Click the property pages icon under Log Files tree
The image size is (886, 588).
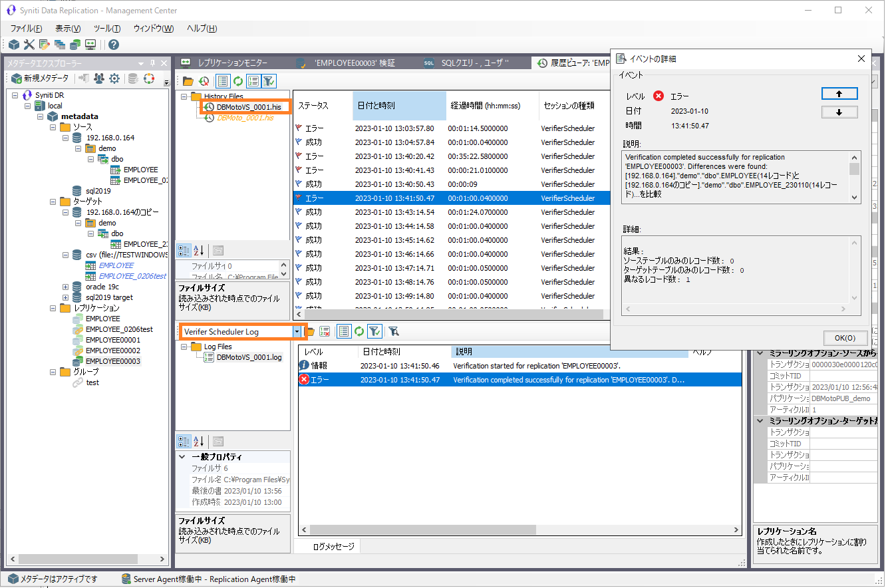tap(218, 441)
